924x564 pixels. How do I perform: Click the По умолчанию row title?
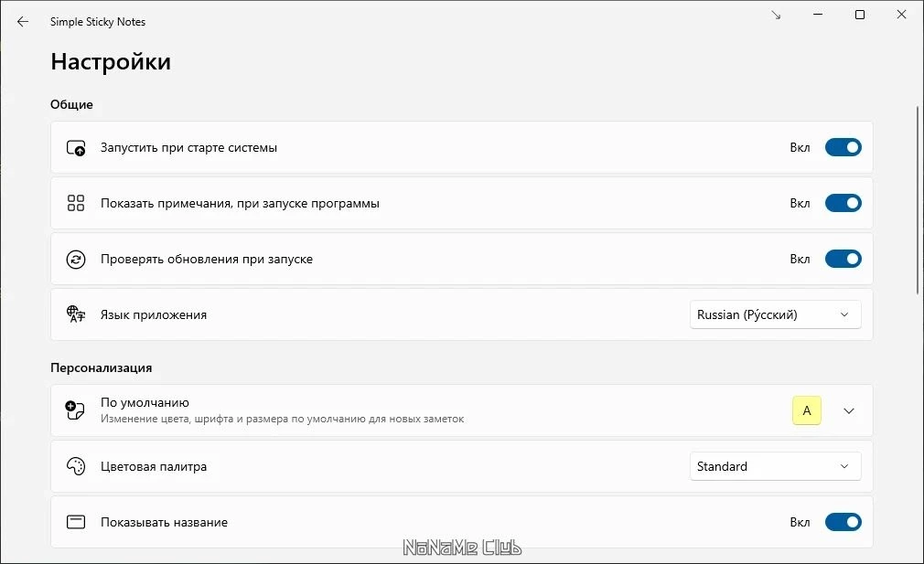tap(145, 403)
